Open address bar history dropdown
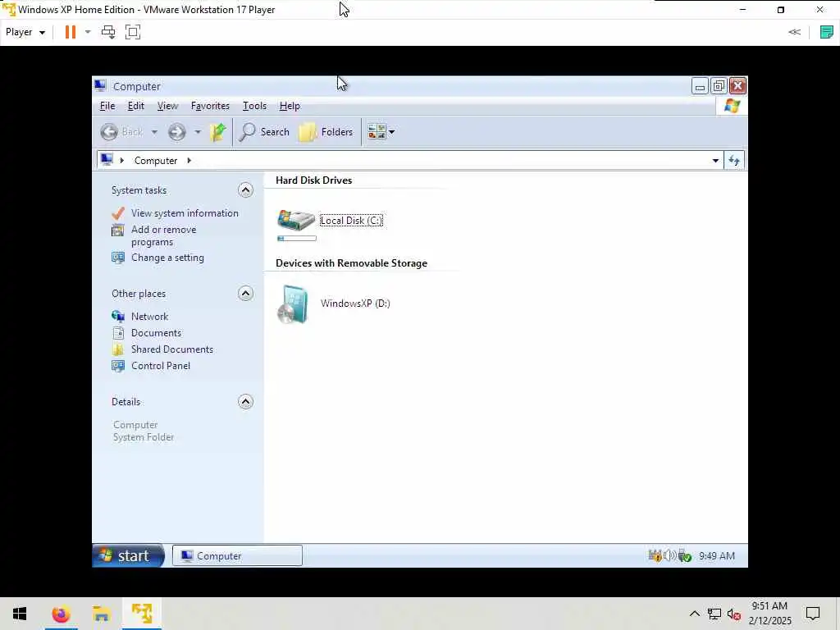 [x=715, y=161]
